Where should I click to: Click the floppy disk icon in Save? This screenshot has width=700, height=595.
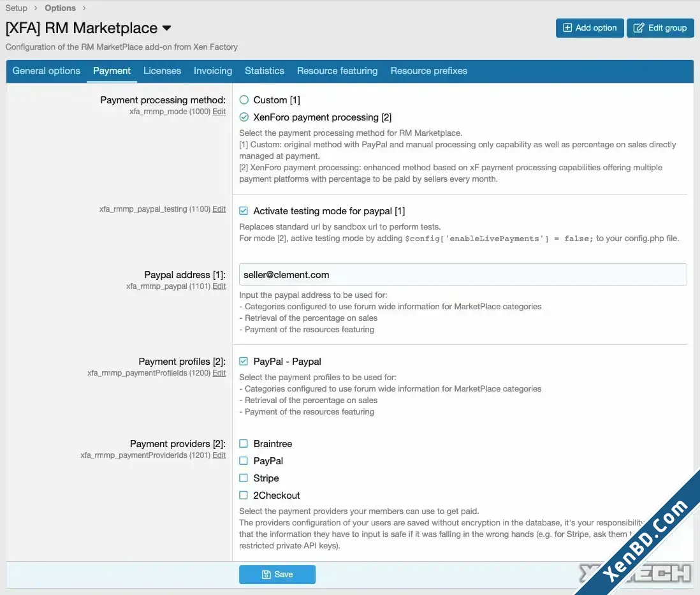pyautogui.click(x=266, y=575)
